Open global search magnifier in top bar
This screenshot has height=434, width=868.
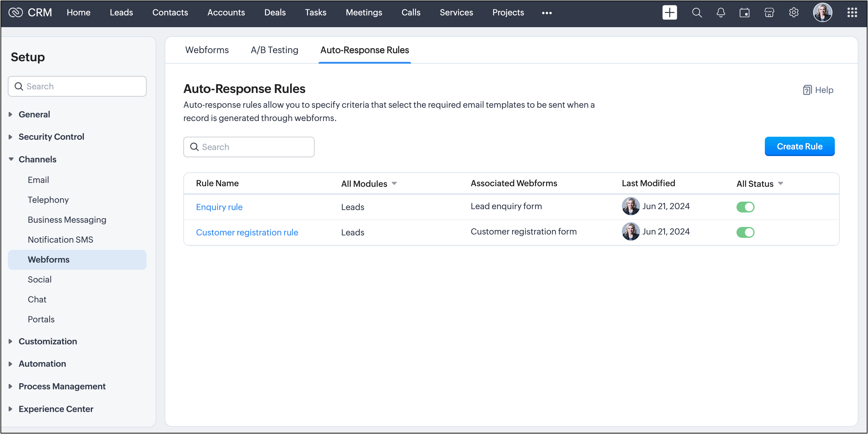(696, 12)
